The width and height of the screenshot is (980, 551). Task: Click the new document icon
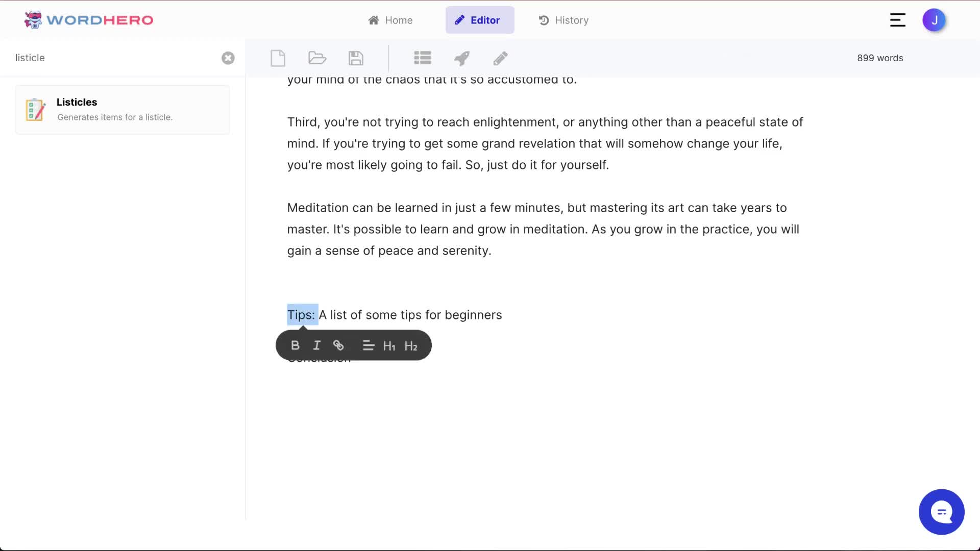pyautogui.click(x=278, y=58)
